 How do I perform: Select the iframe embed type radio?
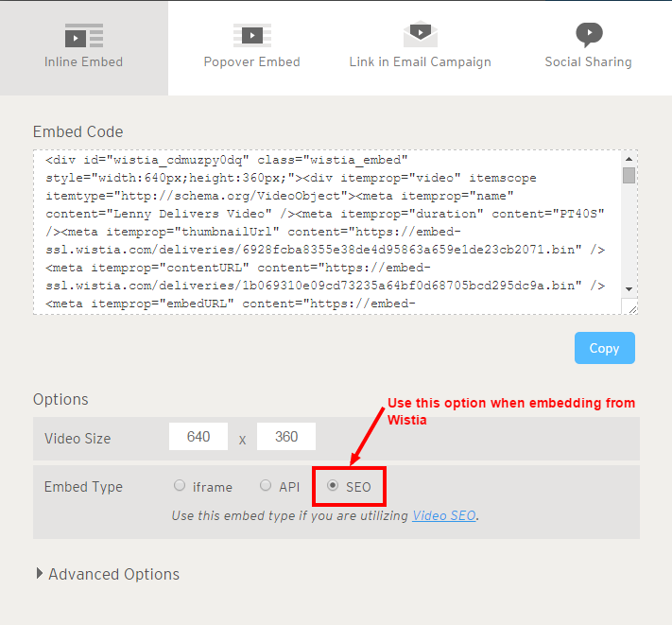180,486
